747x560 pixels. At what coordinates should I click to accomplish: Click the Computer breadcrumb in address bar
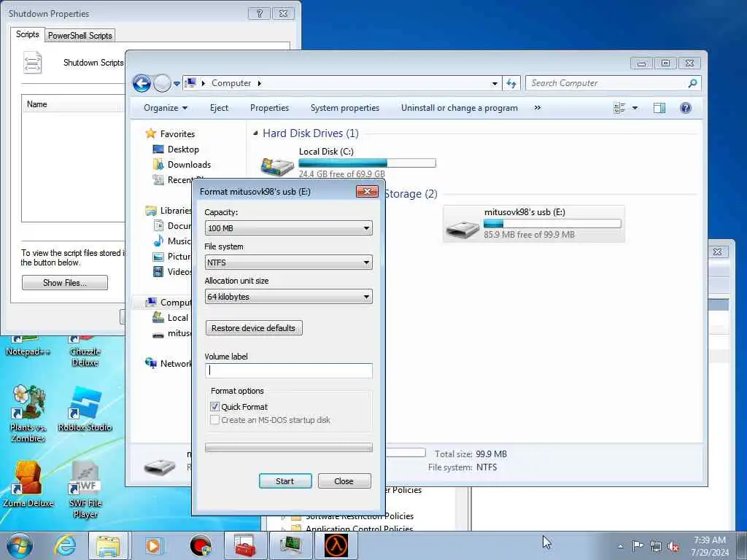pyautogui.click(x=231, y=83)
